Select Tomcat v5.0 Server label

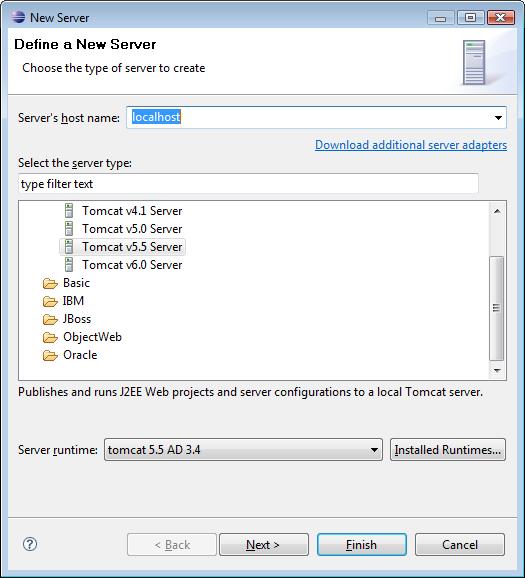tap(132, 229)
